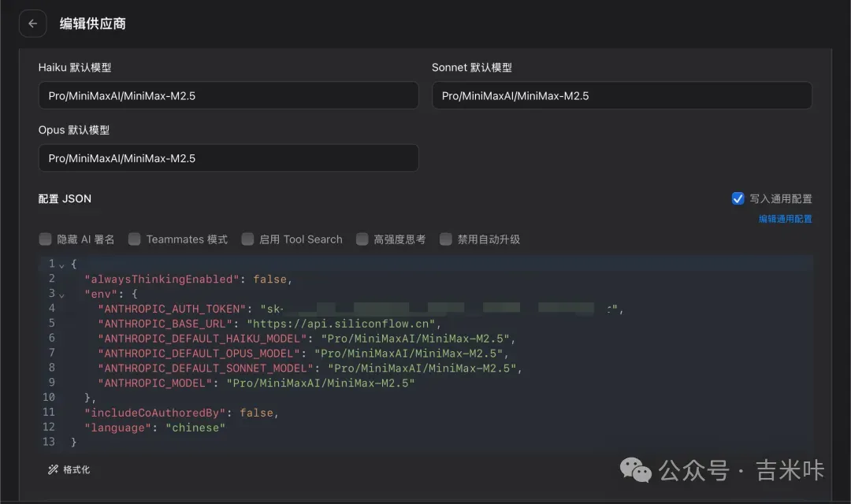Uncheck the 写入通用配置 checkbox
The image size is (851, 504).
click(x=738, y=198)
